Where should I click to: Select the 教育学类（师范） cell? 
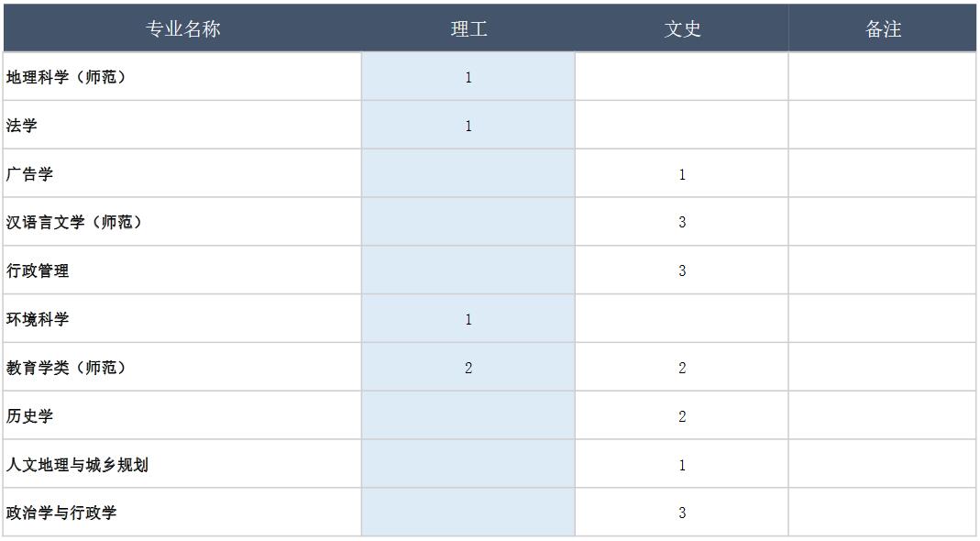pyautogui.click(x=182, y=368)
